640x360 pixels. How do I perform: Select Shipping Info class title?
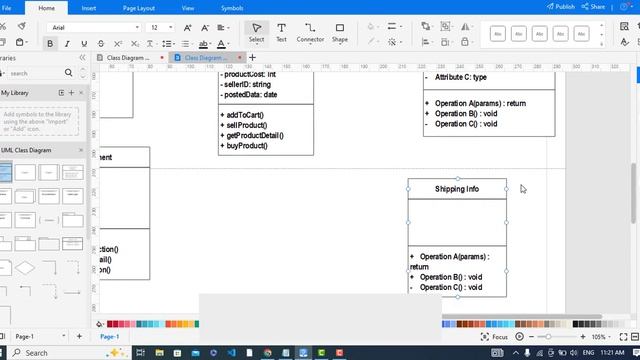[x=457, y=189]
